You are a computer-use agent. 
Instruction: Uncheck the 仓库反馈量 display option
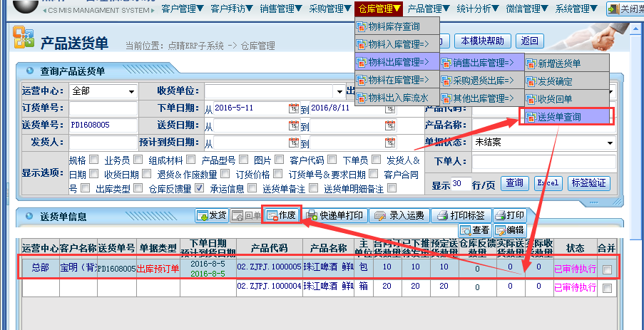199,189
